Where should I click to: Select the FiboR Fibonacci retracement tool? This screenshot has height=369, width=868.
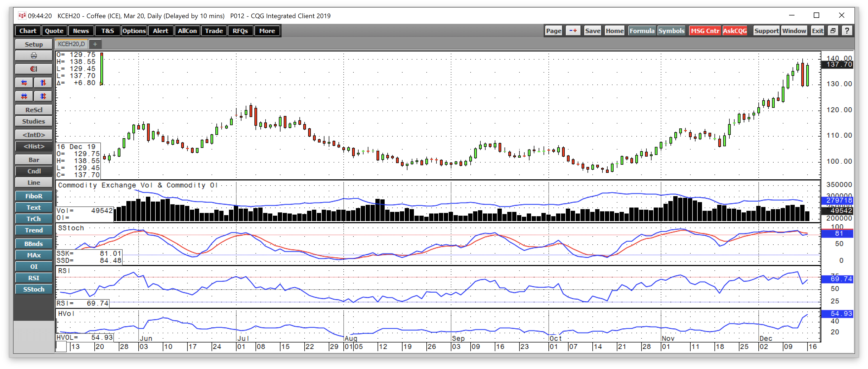click(34, 196)
